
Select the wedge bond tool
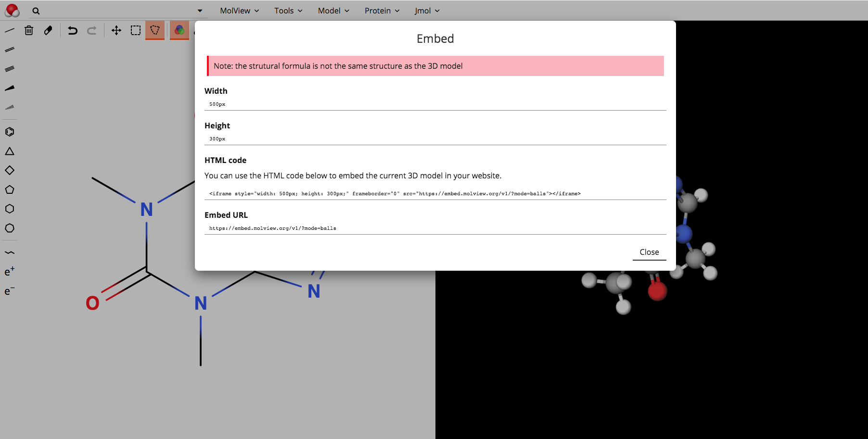10,88
